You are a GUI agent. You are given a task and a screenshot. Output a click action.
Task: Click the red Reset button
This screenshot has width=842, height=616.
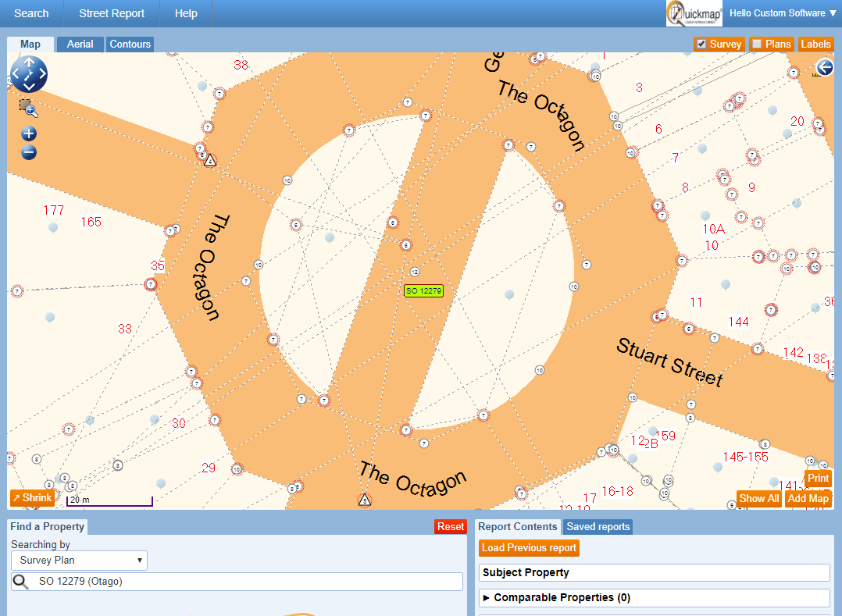pyautogui.click(x=451, y=527)
